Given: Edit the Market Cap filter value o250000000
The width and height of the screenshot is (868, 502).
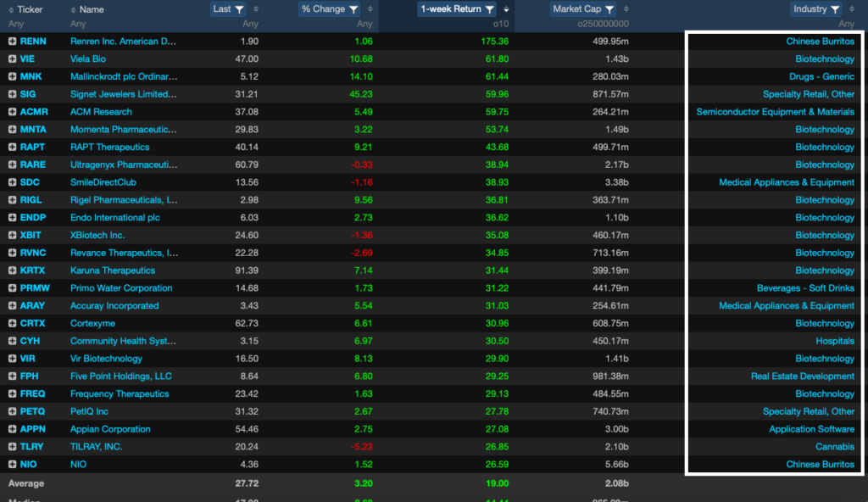Looking at the screenshot, I should pos(603,24).
